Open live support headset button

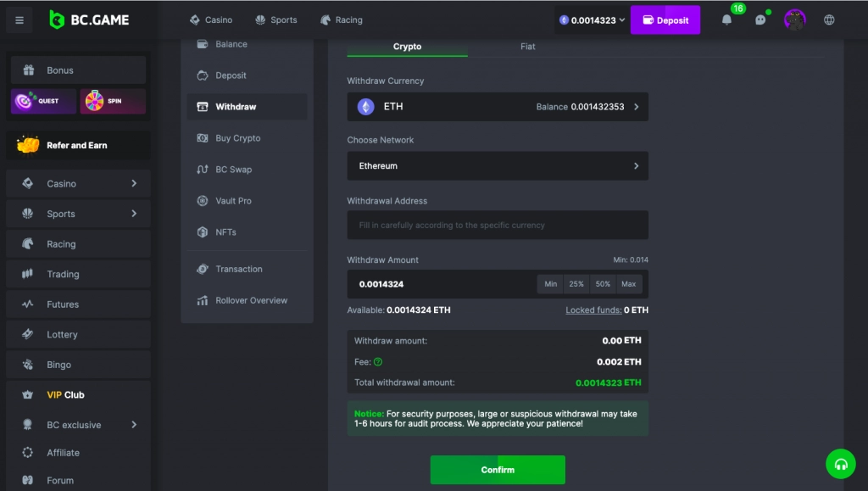click(x=840, y=464)
